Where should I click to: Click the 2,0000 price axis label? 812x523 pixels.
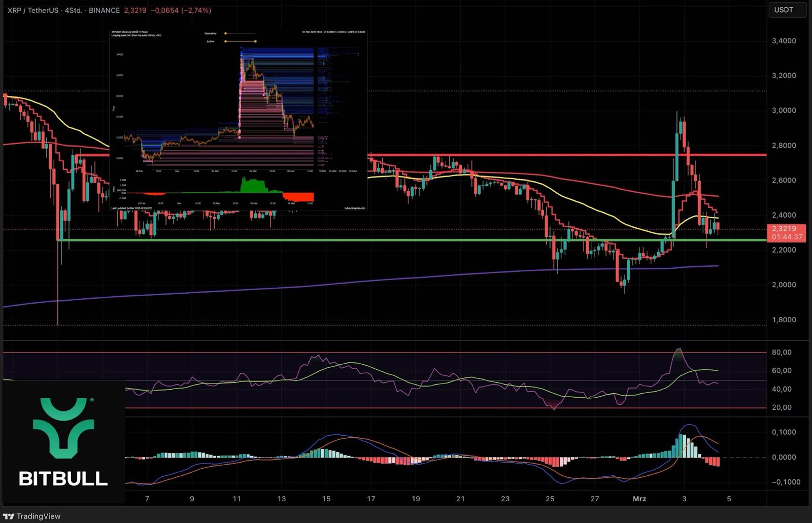pos(784,285)
